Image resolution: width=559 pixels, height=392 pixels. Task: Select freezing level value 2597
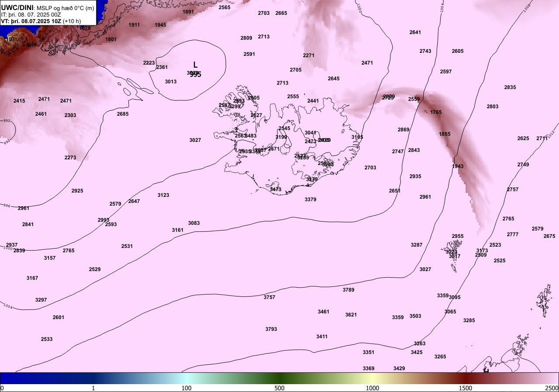[x=446, y=72]
